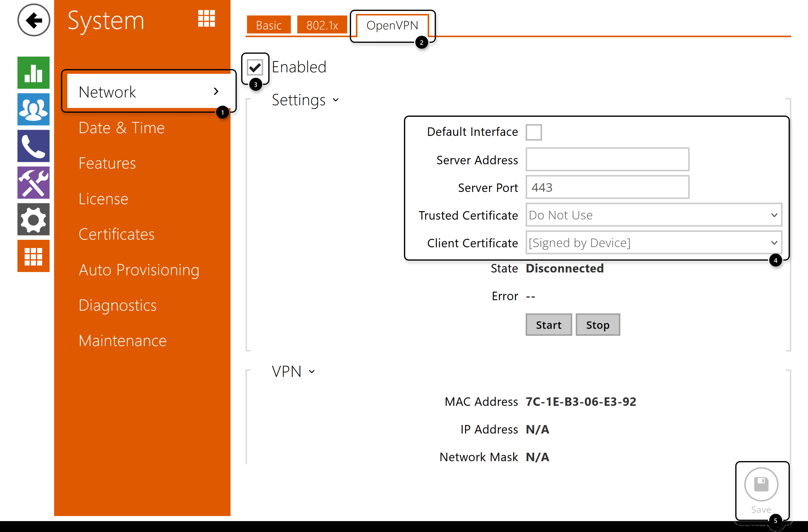
Task: Open the orange System grid icon in sidebar
Action: (x=34, y=256)
